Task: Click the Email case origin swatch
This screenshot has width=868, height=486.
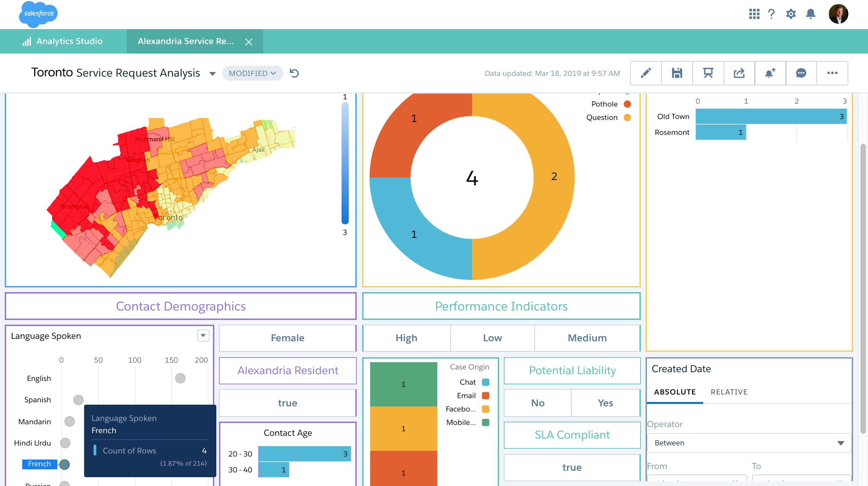Action: pyautogui.click(x=486, y=396)
